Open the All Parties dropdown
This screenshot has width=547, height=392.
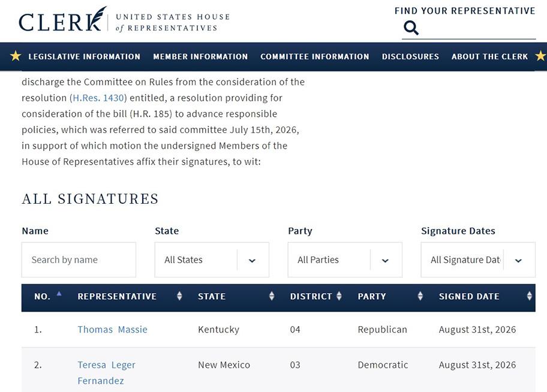(x=345, y=260)
